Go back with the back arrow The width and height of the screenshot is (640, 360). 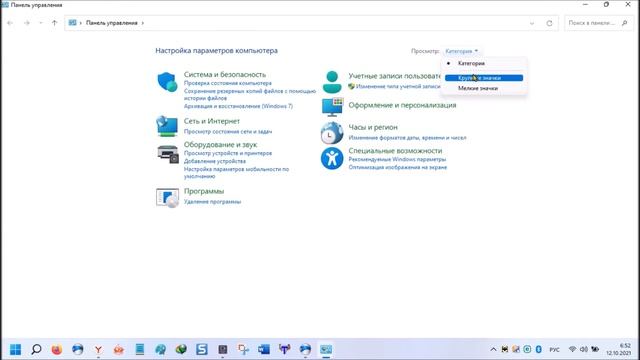(10, 23)
